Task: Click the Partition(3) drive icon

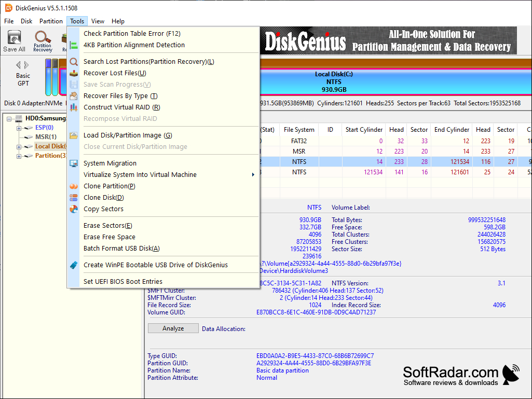Action: point(29,156)
